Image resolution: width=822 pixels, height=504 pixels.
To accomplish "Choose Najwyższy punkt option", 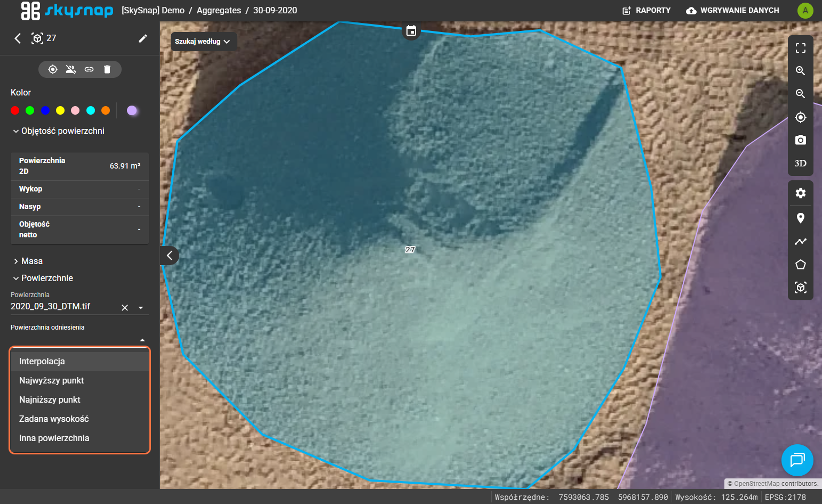I will 80,381.
